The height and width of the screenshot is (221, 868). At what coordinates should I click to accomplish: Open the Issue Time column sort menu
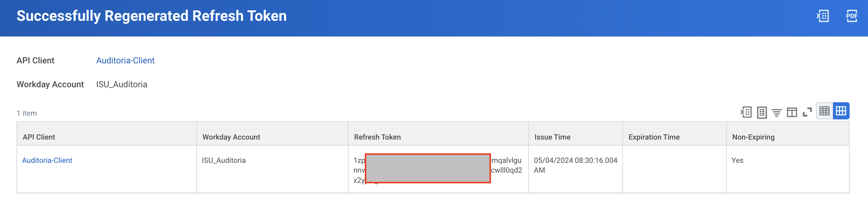click(x=553, y=137)
